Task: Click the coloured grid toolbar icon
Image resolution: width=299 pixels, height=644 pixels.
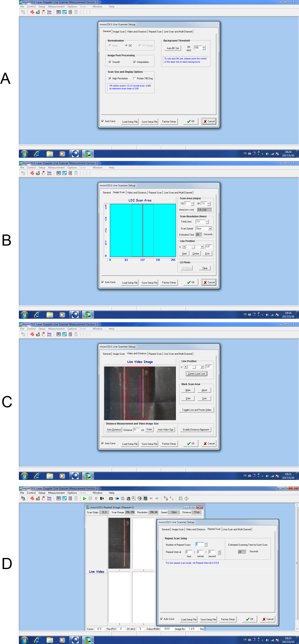Action: [x=145, y=498]
